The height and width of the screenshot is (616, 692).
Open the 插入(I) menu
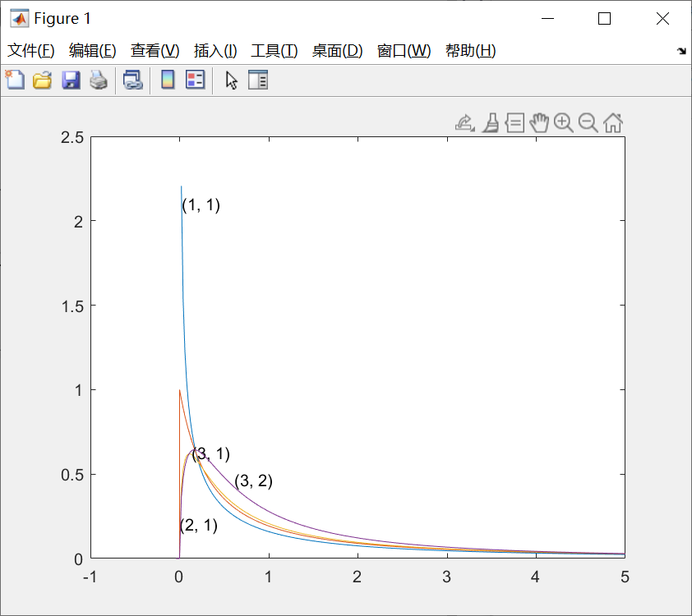pyautogui.click(x=215, y=51)
